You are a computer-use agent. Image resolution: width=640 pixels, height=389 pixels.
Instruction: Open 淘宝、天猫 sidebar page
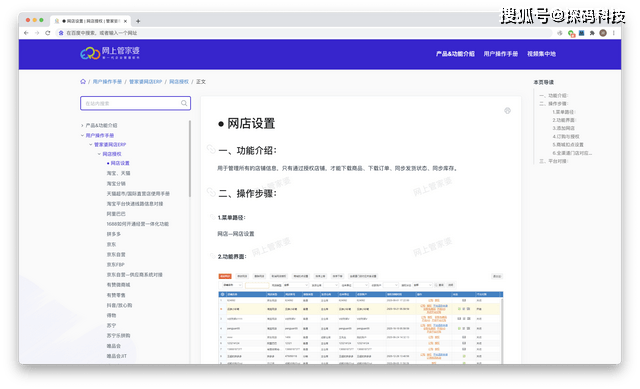pyautogui.click(x=118, y=173)
